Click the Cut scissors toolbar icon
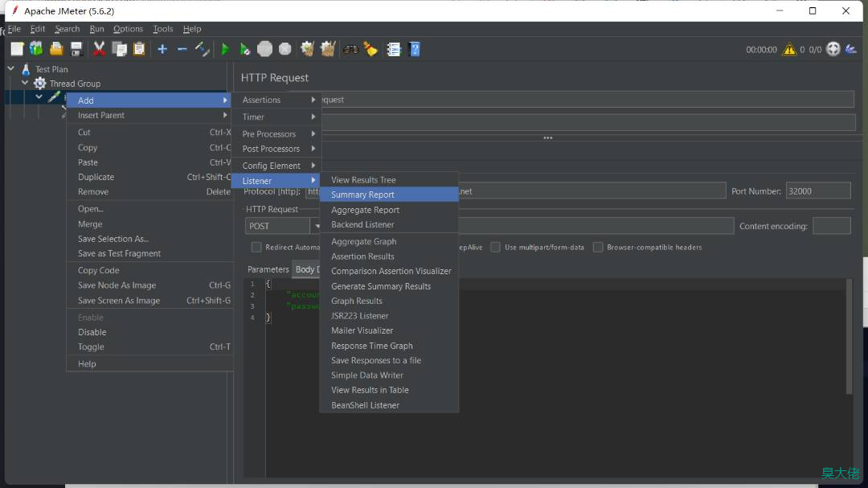Screen dimensions: 868x488 click(x=99, y=49)
